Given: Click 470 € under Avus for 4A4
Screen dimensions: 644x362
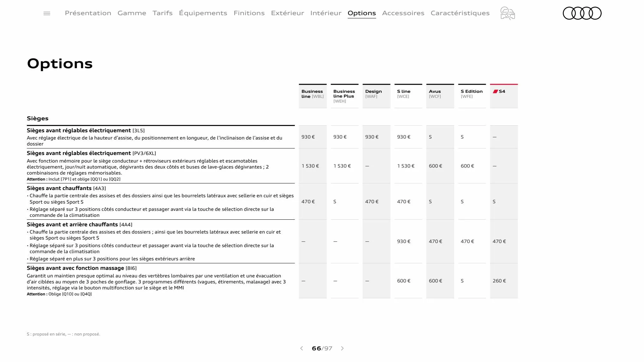Looking at the screenshot, I should pyautogui.click(x=436, y=241).
